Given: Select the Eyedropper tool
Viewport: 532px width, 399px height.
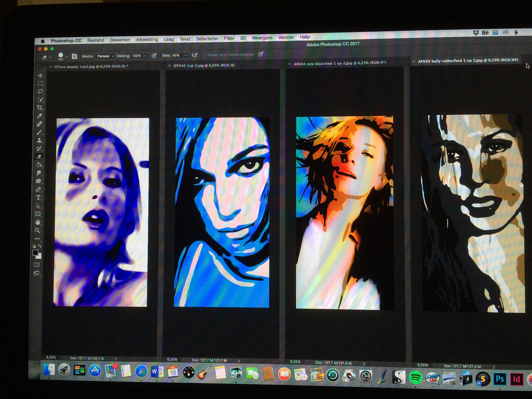Looking at the screenshot, I should 40,116.
